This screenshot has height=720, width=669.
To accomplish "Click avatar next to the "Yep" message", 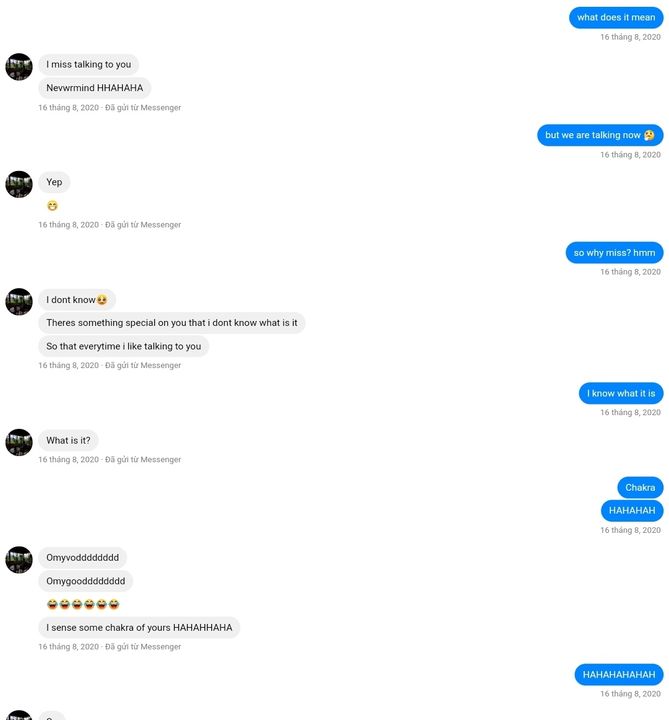I will (x=19, y=184).
